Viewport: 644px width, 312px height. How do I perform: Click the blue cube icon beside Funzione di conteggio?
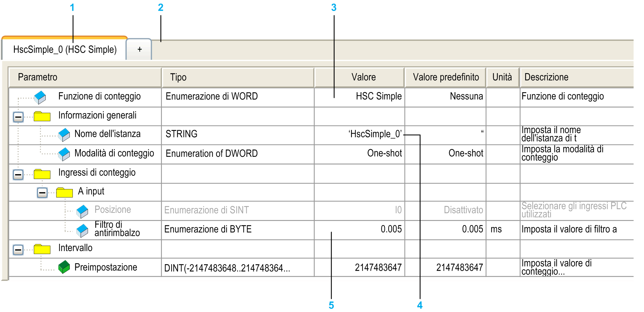(x=40, y=97)
